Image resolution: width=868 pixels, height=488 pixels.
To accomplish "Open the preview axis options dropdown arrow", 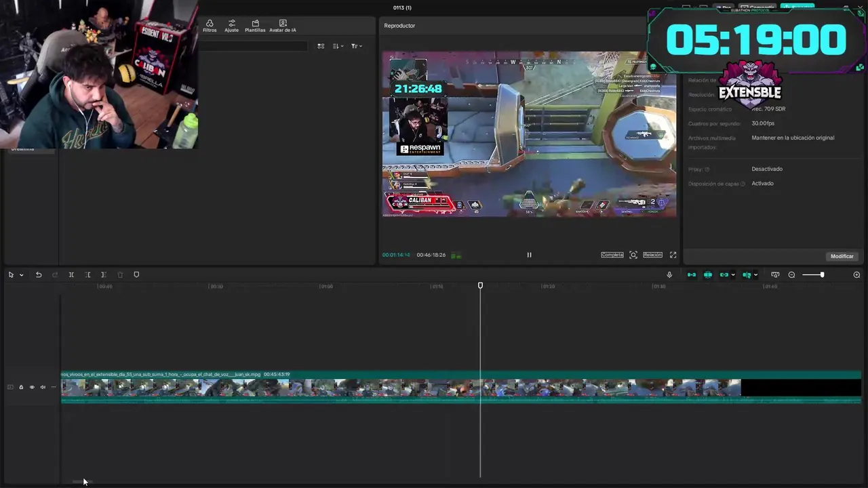I will 755,274.
